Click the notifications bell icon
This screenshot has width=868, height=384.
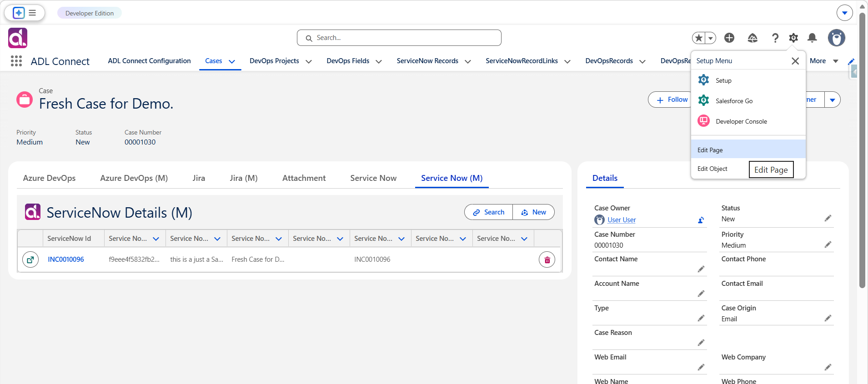point(812,38)
